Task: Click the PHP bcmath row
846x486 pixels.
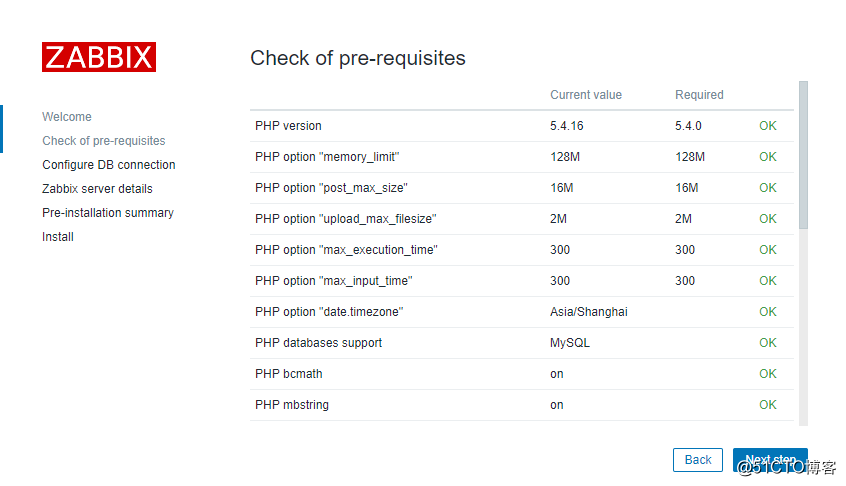Action: point(522,374)
